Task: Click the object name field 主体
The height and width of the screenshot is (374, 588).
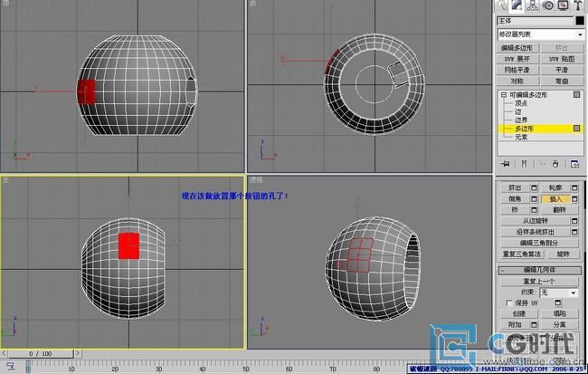Action: 536,21
